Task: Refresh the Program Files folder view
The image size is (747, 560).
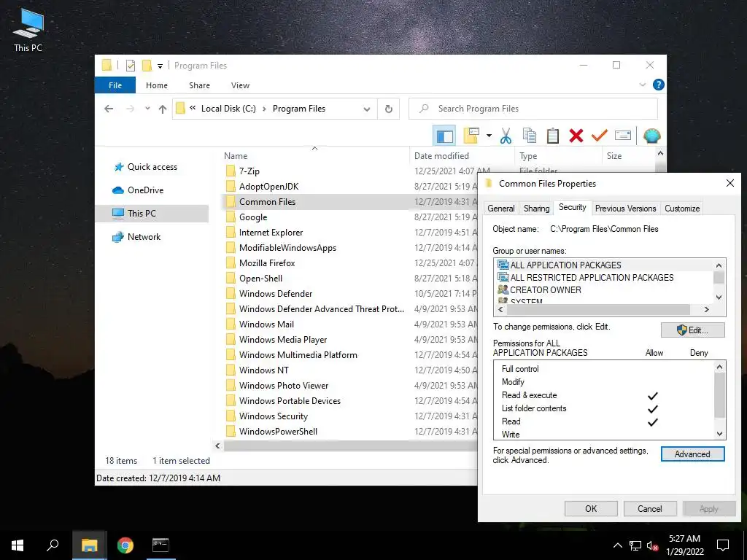Action: pos(389,109)
